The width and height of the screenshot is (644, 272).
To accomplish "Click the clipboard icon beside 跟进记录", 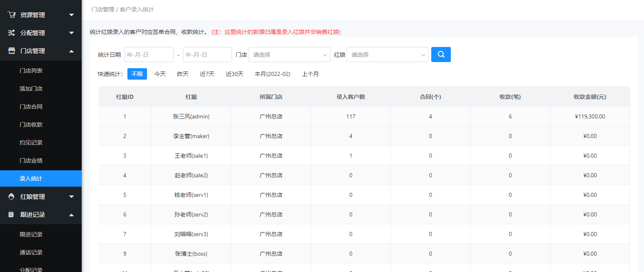I will click(x=11, y=214).
